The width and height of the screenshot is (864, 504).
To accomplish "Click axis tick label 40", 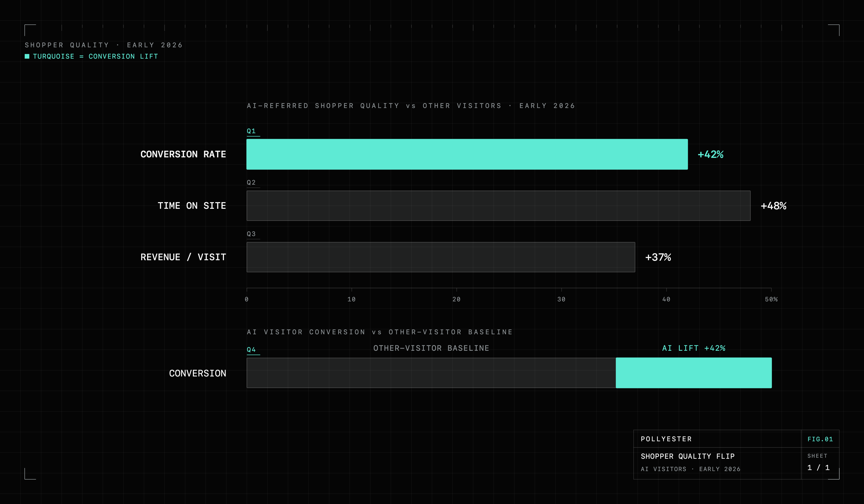I will click(666, 299).
